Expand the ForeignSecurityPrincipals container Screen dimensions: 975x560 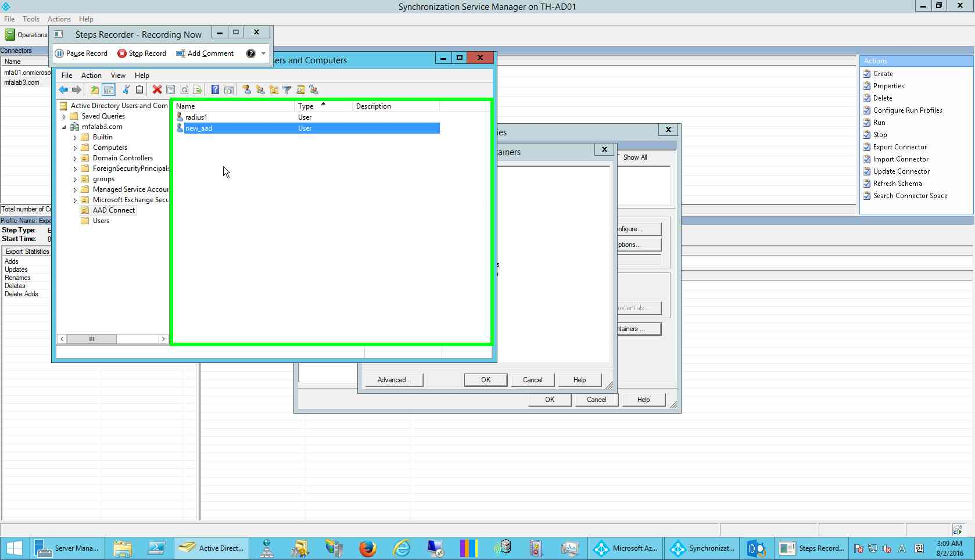(x=75, y=169)
